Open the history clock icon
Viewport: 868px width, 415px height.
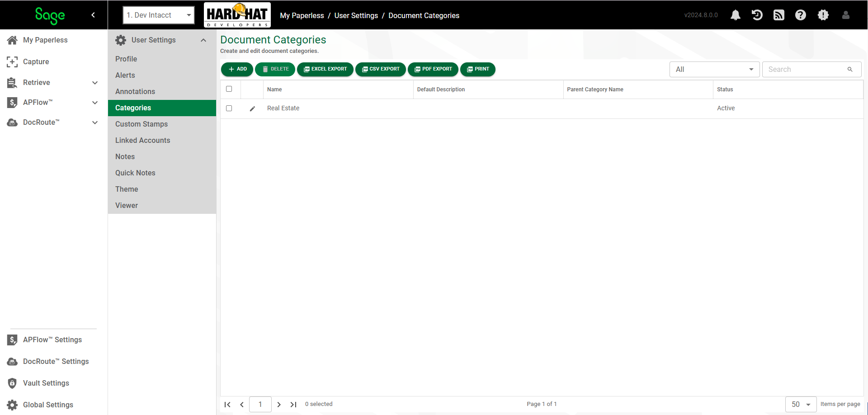click(x=757, y=15)
